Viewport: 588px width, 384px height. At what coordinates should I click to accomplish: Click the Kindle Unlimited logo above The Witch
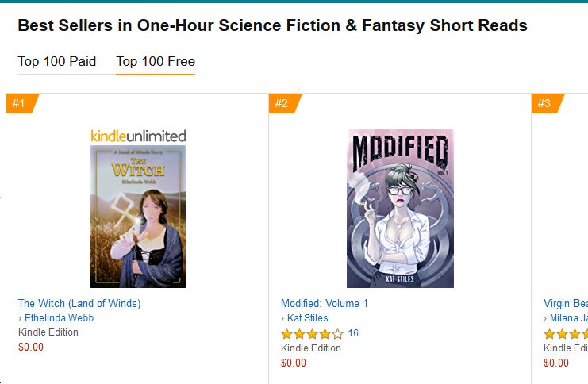click(x=138, y=135)
